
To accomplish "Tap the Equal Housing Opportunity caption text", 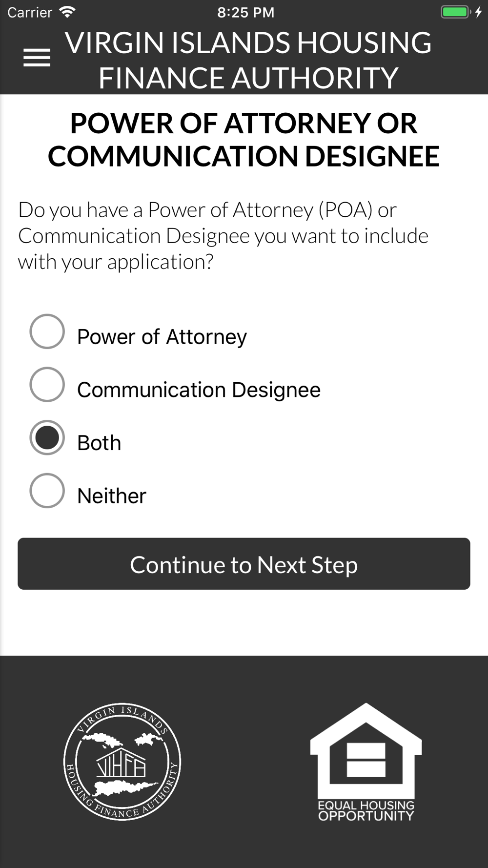I will pyautogui.click(x=366, y=810).
